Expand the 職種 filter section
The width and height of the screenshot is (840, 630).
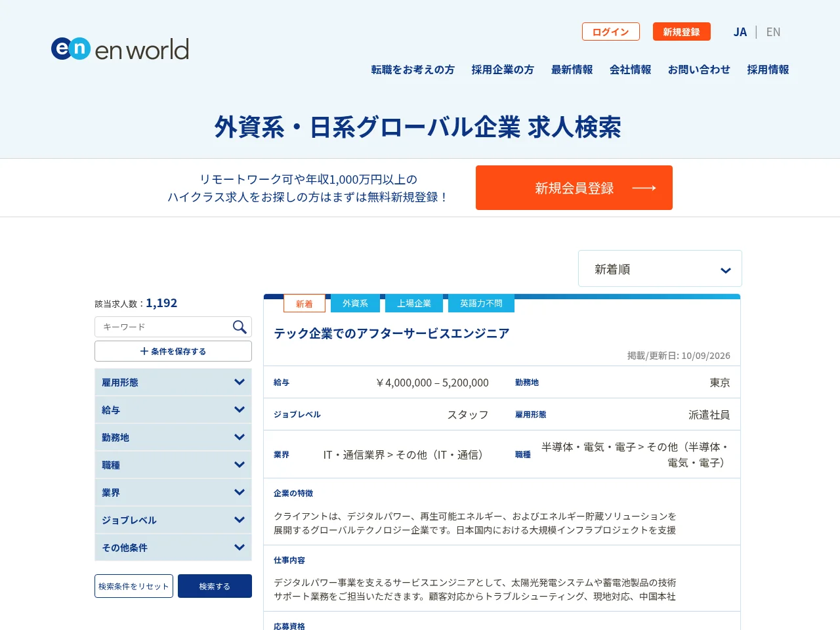[173, 465]
